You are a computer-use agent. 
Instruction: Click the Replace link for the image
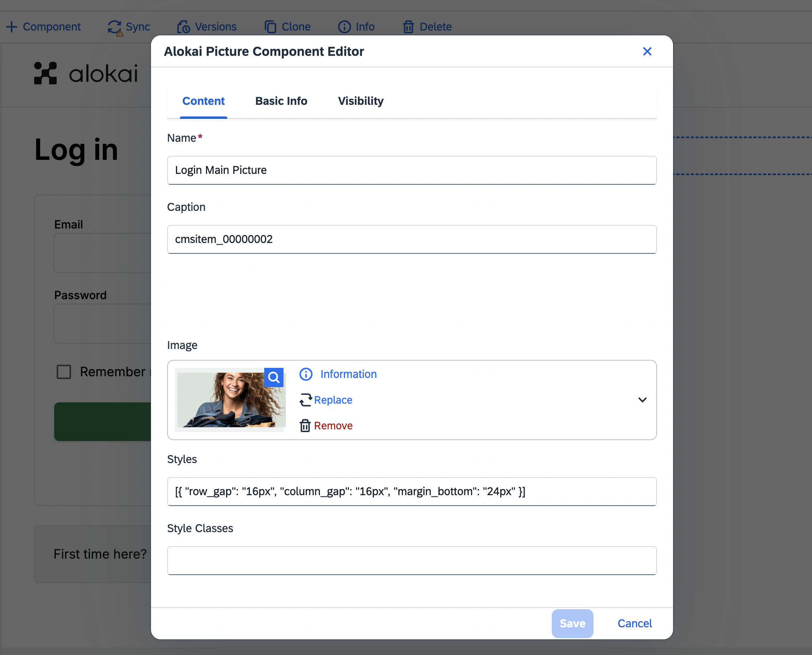333,400
